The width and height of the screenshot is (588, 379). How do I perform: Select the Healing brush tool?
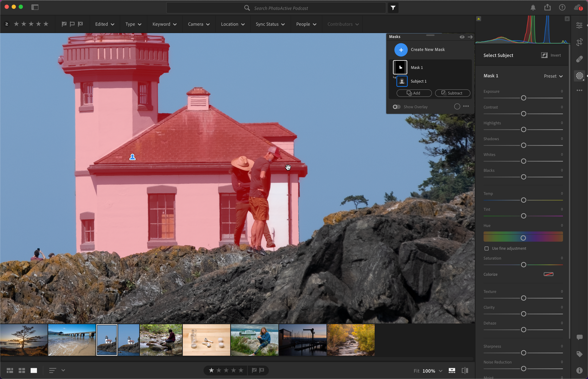click(x=579, y=59)
